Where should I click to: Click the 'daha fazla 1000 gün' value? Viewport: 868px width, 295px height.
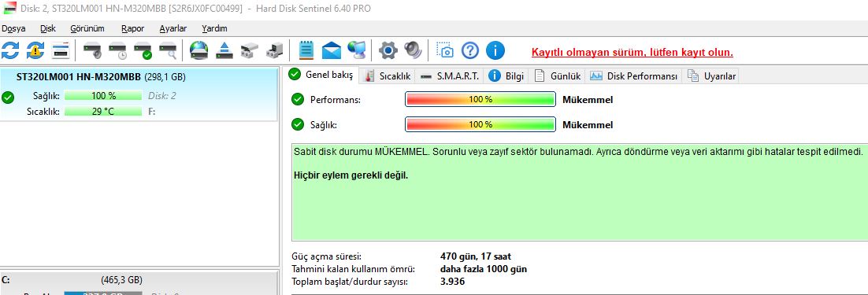[x=484, y=269]
